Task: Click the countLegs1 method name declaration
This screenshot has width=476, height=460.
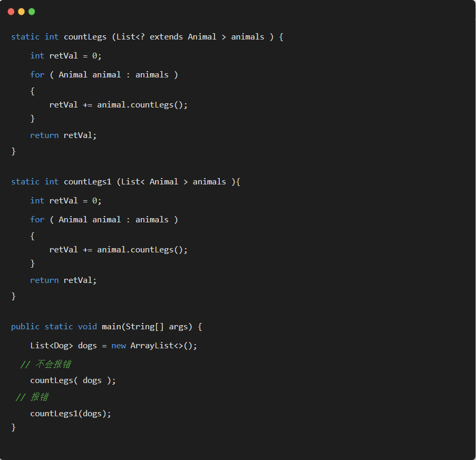Action: pos(88,182)
